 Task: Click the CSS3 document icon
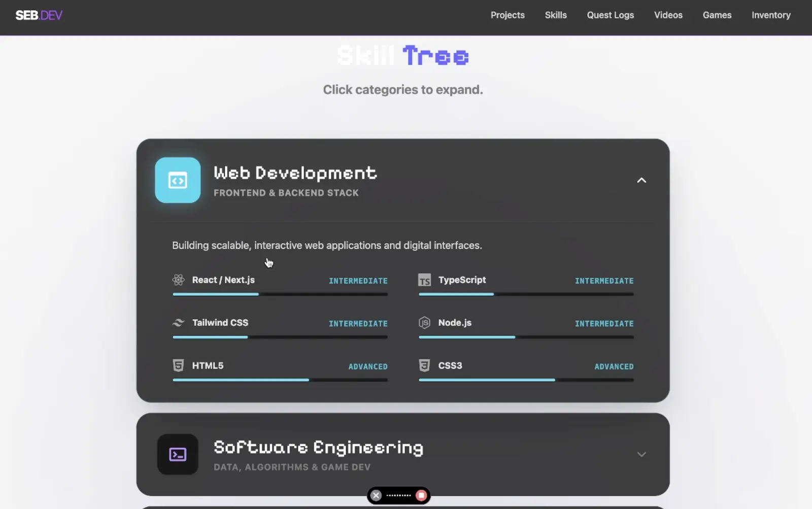(424, 365)
